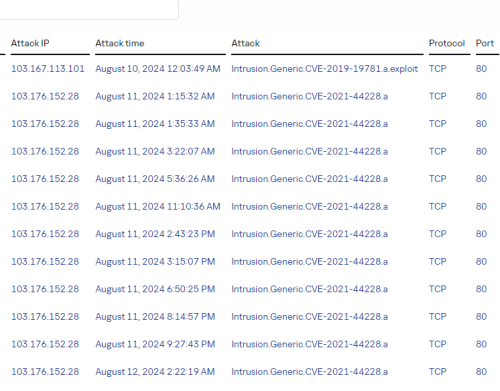
Task: Select time August 11, 2024 2:43:23 PM
Action: pyautogui.click(x=155, y=234)
